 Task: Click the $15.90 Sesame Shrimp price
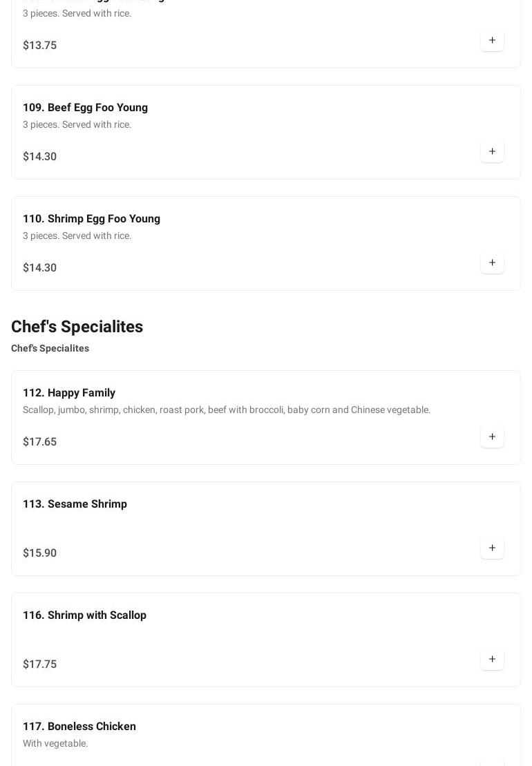(x=39, y=553)
